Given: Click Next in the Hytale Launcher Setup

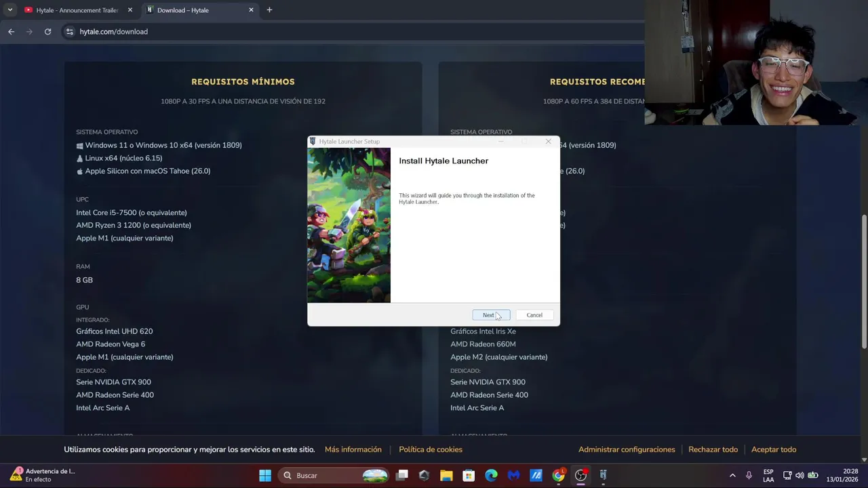Looking at the screenshot, I should click(x=491, y=315).
